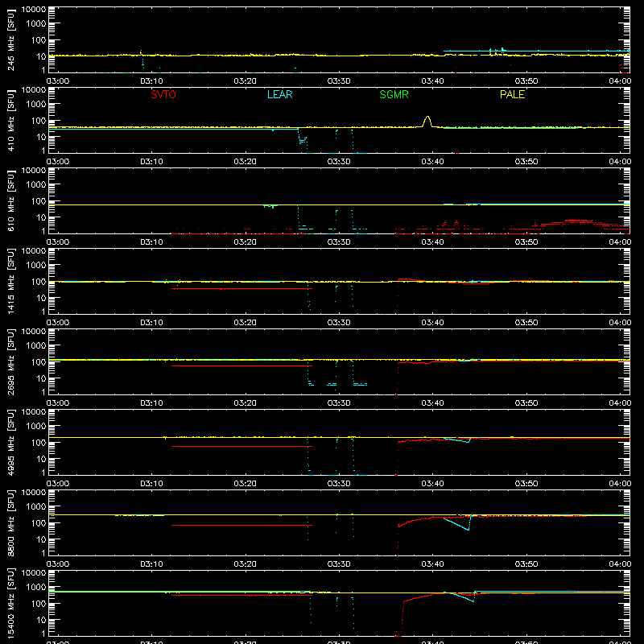Click the 10000 tick of the 4995 MHz plot

[x=34, y=412]
